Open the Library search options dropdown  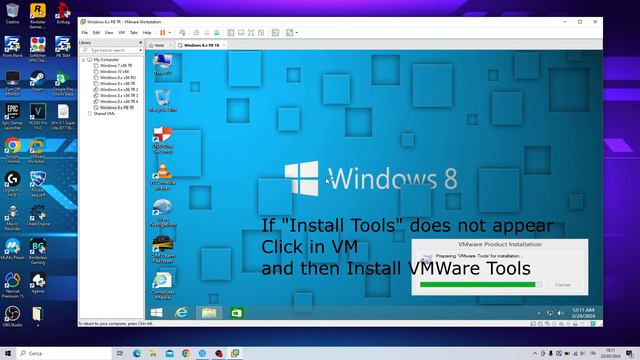[140, 50]
